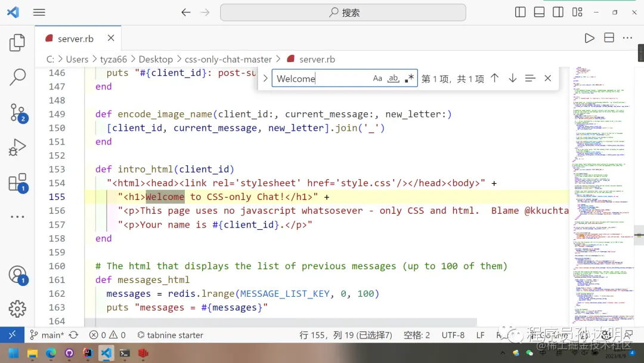Click the command center search box
Image resolution: width=644 pixels, height=363 pixels.
(x=343, y=13)
